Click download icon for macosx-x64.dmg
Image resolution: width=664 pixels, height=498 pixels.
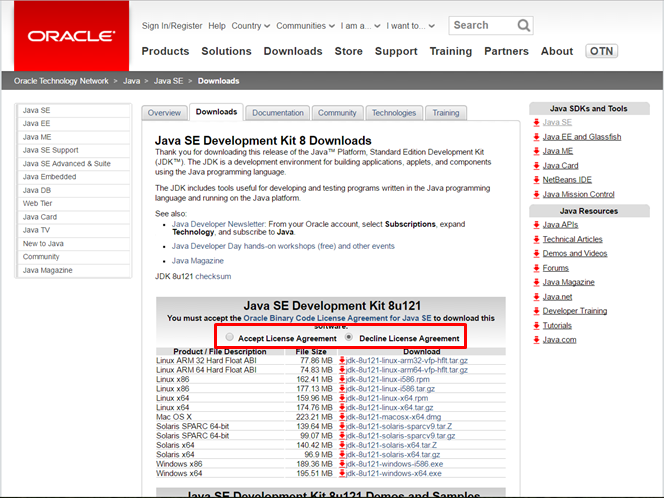tap(342, 416)
